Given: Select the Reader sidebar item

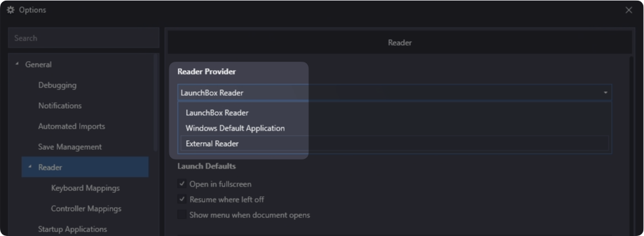Looking at the screenshot, I should pyautogui.click(x=85, y=167).
